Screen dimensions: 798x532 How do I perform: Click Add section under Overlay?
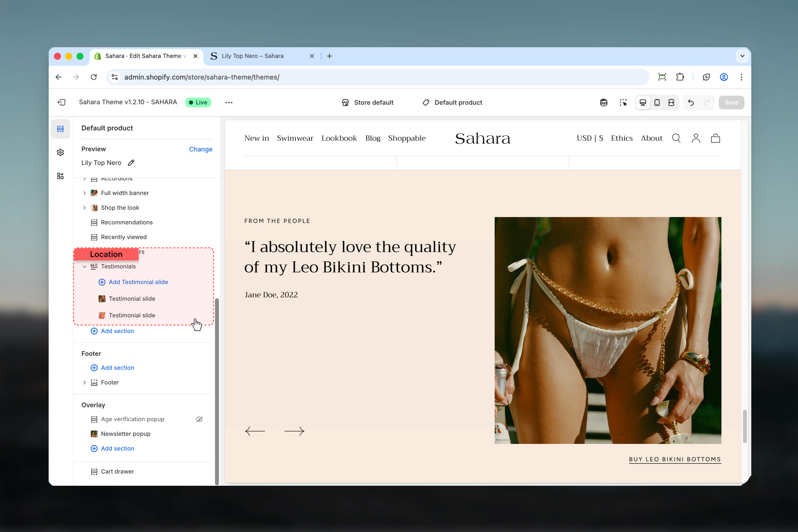(x=113, y=449)
